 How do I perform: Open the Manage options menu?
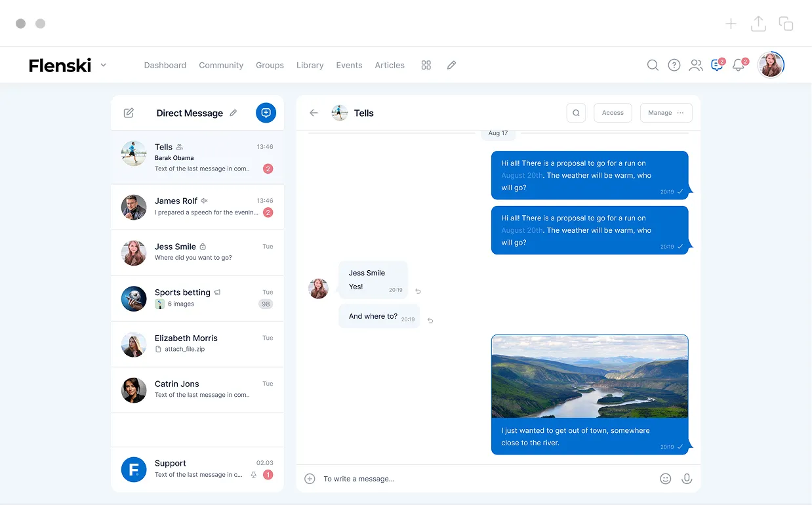(666, 113)
